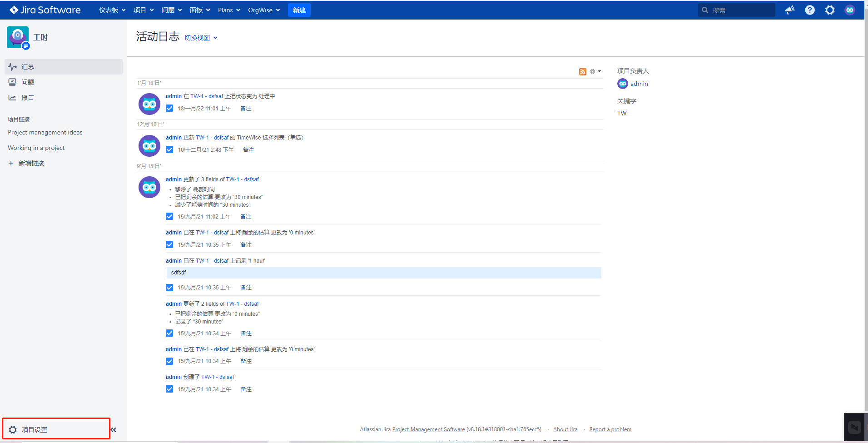Click the Jira Software logo
This screenshot has width=868, height=443.
point(45,10)
